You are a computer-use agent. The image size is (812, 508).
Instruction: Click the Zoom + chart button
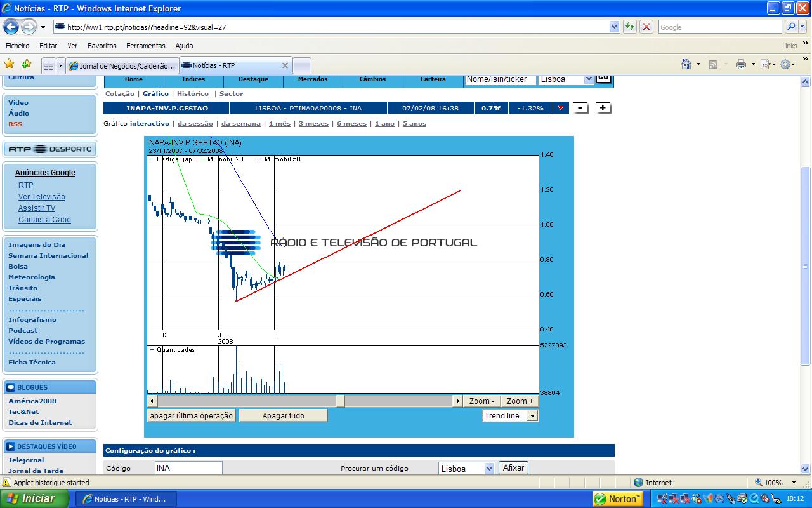coord(520,401)
